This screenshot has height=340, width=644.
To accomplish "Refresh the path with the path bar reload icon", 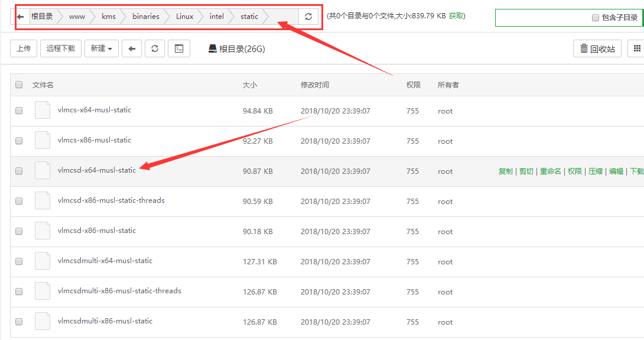I will [308, 17].
